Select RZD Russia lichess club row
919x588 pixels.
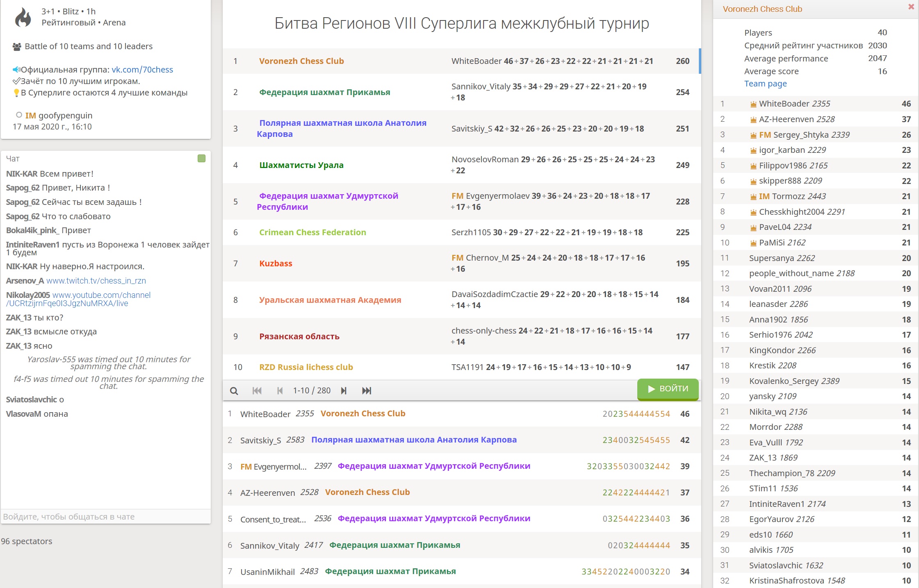pyautogui.click(x=461, y=367)
